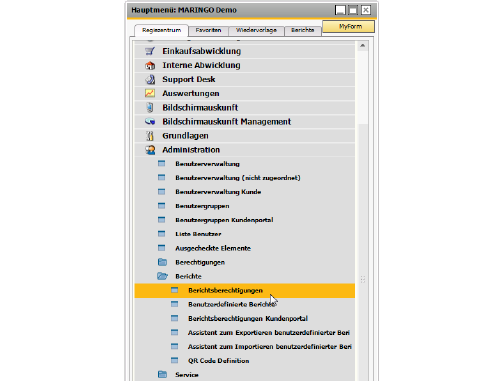This screenshot has height=381, width=503.
Task: Click the splitter grip dots on right edge
Action: point(363,279)
